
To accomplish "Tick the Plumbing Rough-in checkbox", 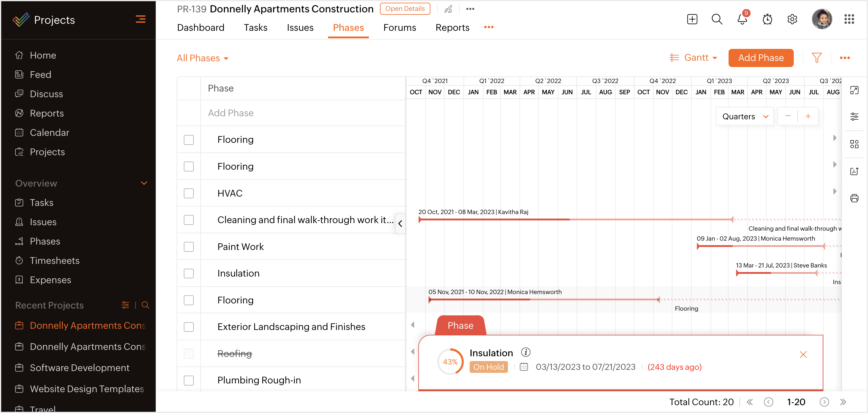I will point(189,380).
